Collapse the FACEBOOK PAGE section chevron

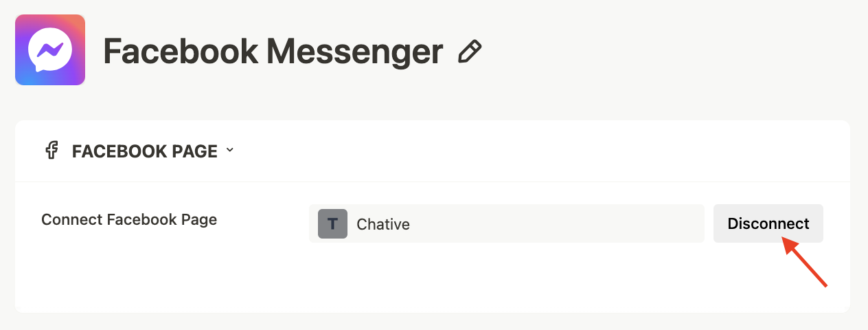coord(229,151)
